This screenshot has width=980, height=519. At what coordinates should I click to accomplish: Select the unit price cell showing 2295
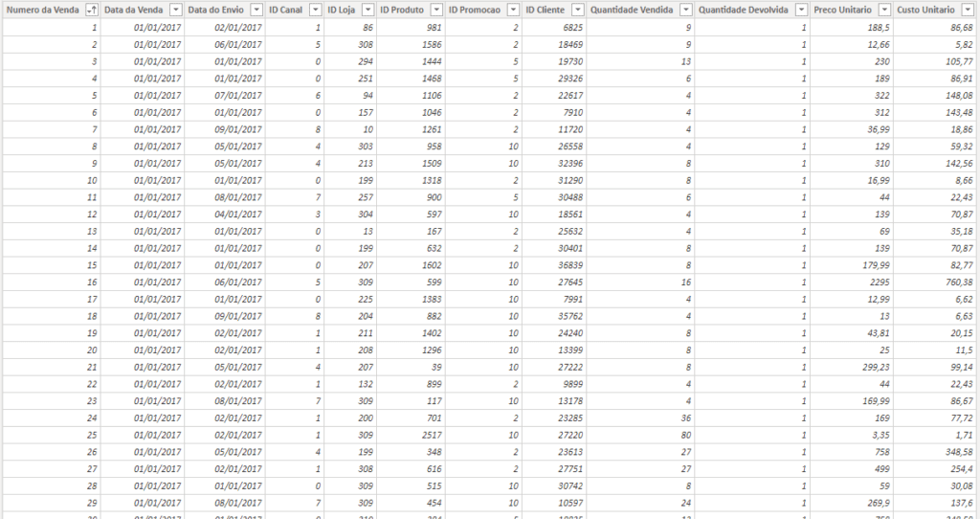[851, 282]
